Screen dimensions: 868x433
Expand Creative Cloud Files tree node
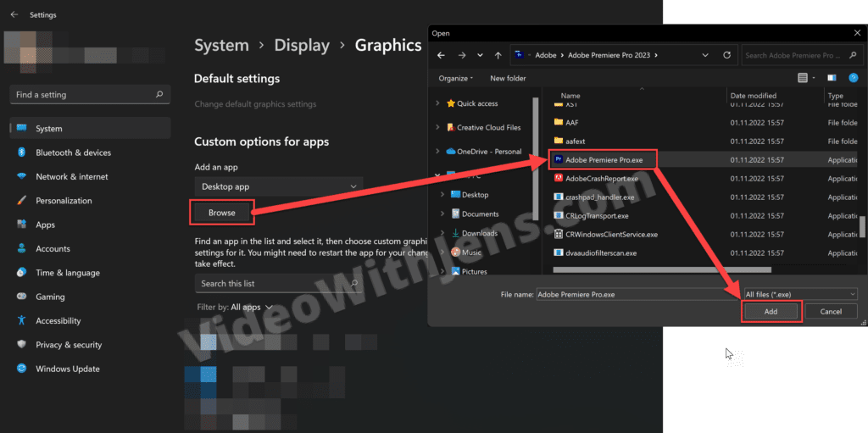pyautogui.click(x=438, y=127)
